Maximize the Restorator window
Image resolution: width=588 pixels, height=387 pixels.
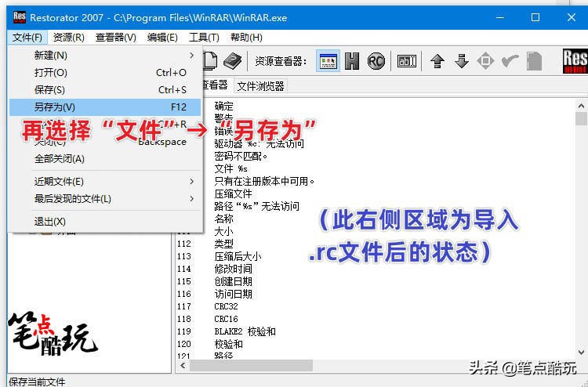tap(535, 17)
